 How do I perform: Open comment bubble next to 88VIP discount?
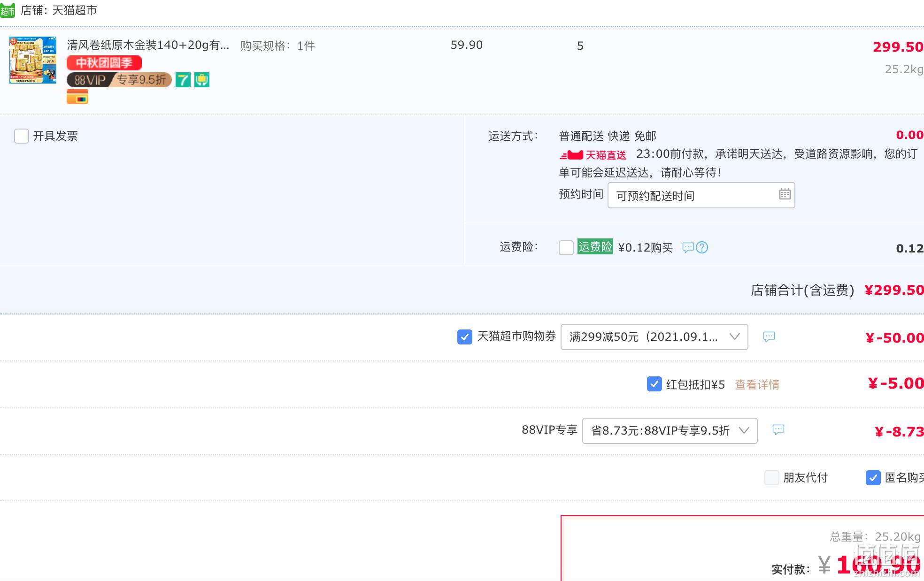point(778,430)
